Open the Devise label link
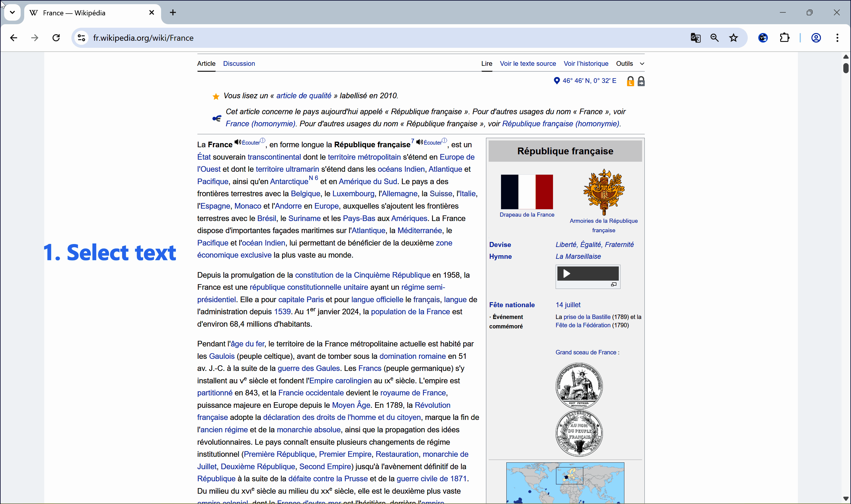 tap(500, 245)
